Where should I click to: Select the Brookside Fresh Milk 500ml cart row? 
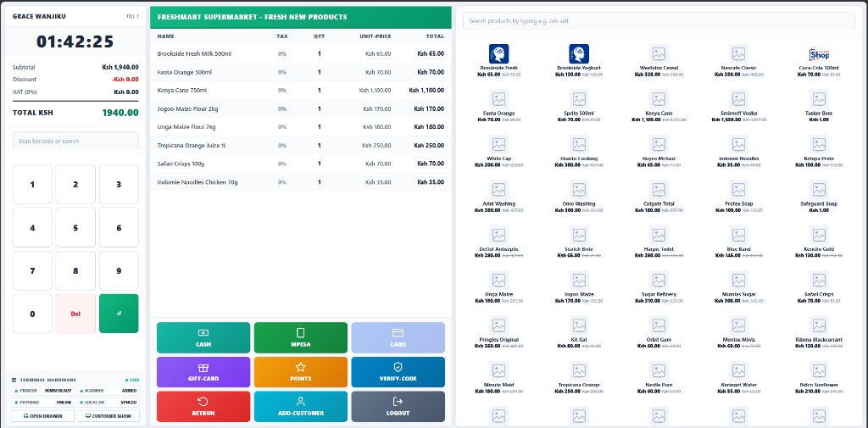tap(301, 53)
